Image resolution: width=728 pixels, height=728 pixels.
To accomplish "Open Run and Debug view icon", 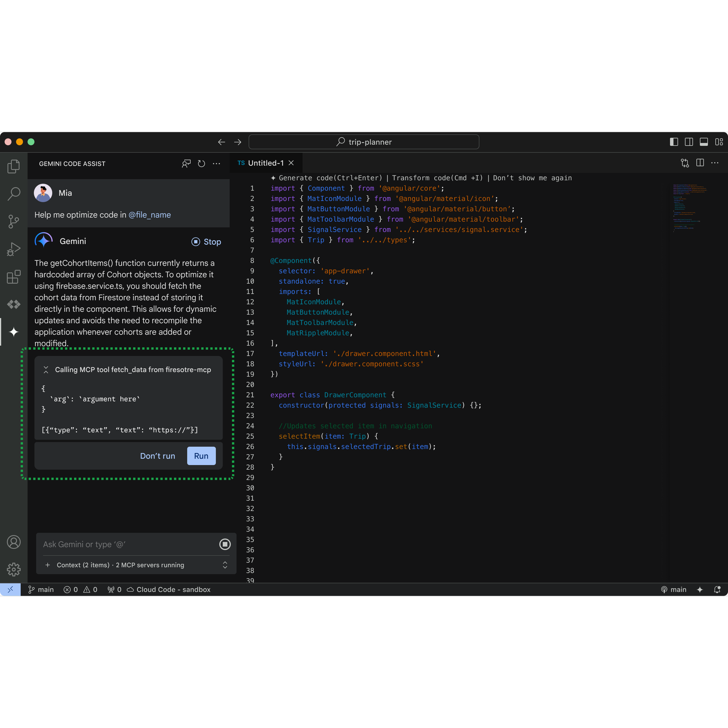I will pyautogui.click(x=14, y=249).
